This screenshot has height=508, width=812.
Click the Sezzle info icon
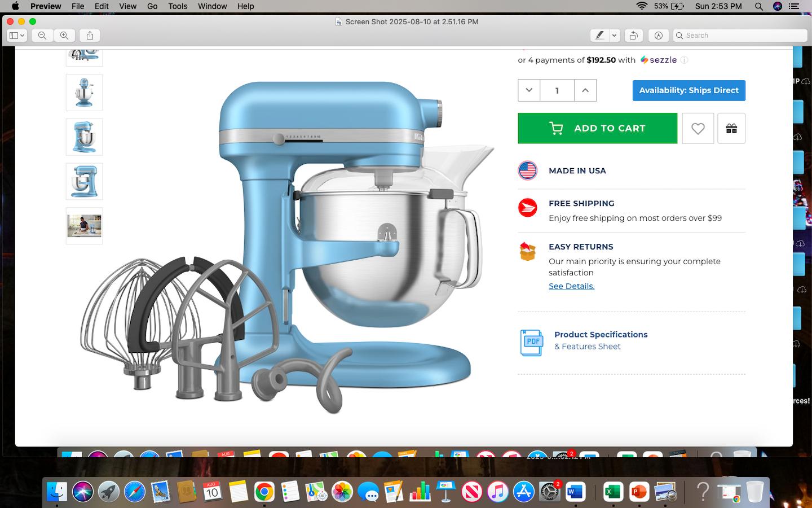(x=684, y=60)
